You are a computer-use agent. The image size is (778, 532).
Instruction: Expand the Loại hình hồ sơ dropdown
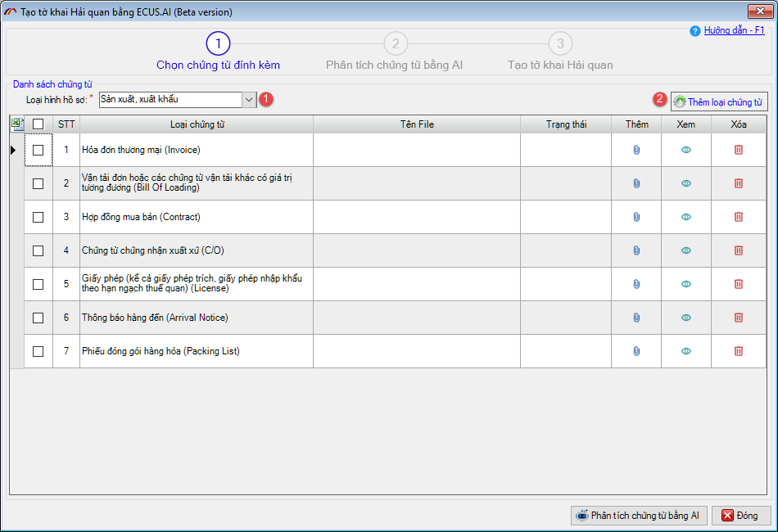pyautogui.click(x=249, y=99)
